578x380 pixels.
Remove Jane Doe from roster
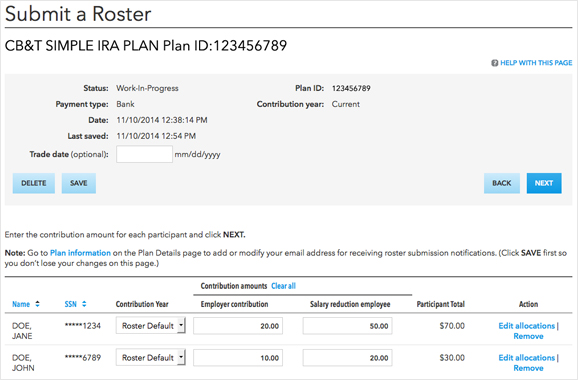tap(528, 336)
